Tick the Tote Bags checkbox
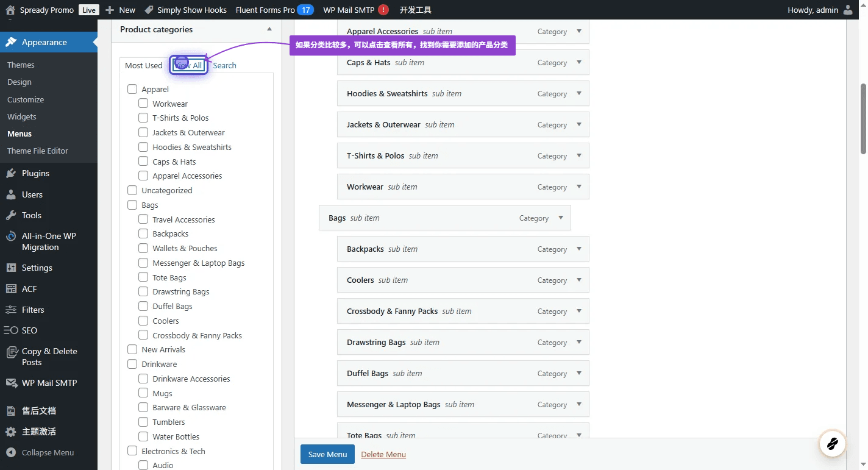This screenshot has height=470, width=868. pyautogui.click(x=143, y=277)
